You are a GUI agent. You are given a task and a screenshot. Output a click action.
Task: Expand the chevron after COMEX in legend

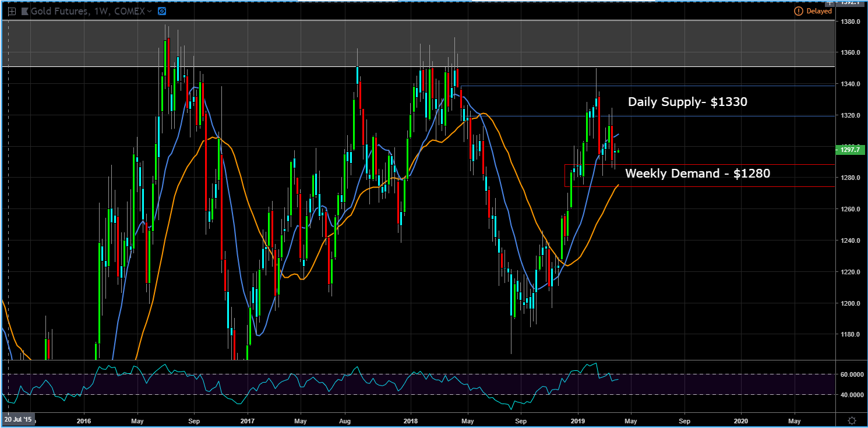pyautogui.click(x=150, y=11)
